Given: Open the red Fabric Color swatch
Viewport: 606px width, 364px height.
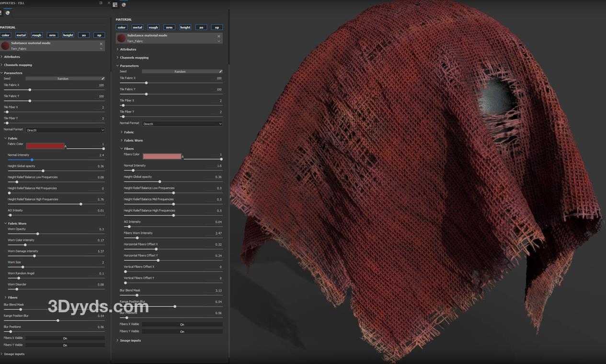Looking at the screenshot, I should [45, 146].
